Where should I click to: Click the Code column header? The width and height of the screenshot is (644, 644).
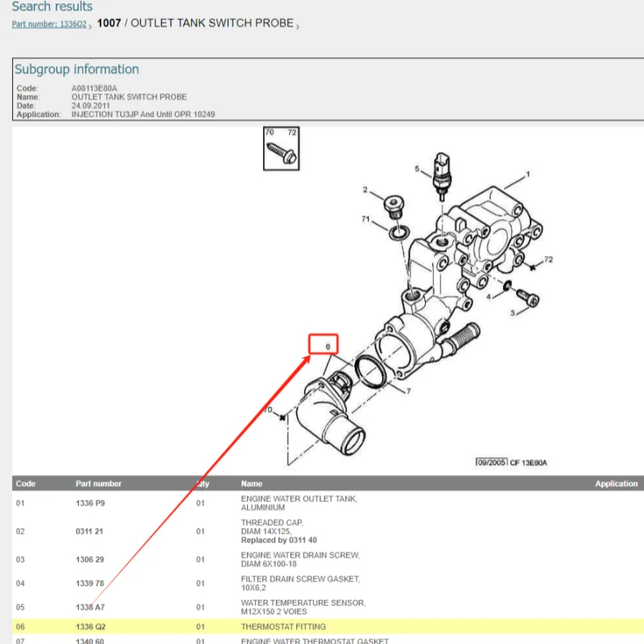pos(26,484)
